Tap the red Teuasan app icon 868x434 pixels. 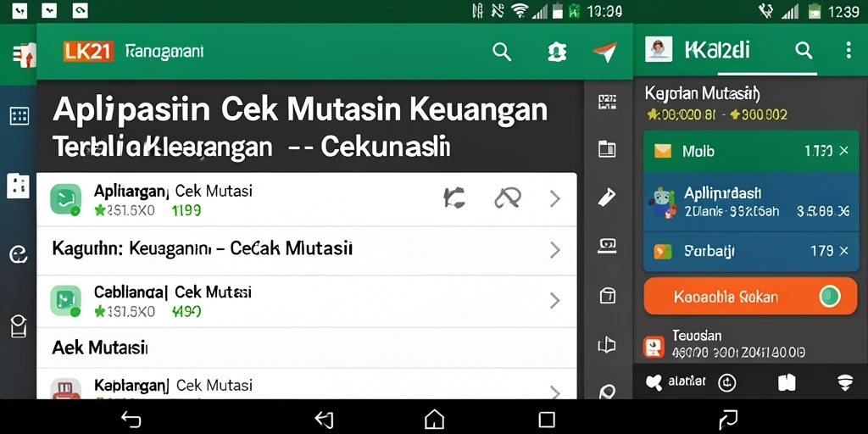coord(654,347)
